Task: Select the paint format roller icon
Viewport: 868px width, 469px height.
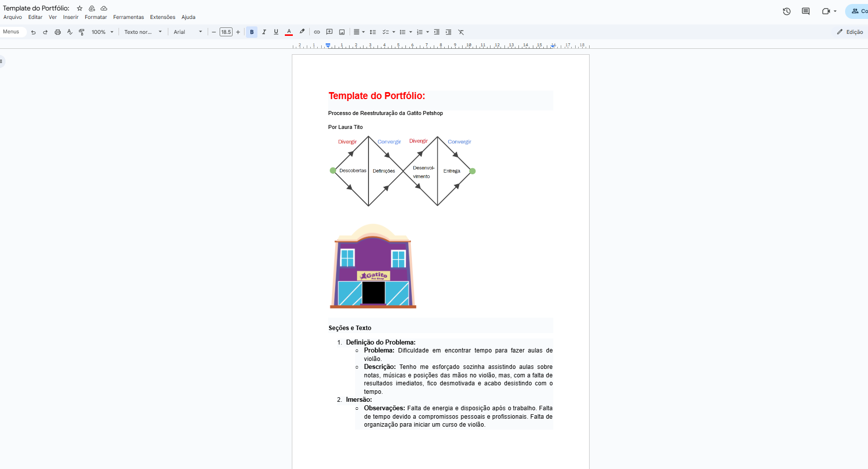Action: (82, 32)
